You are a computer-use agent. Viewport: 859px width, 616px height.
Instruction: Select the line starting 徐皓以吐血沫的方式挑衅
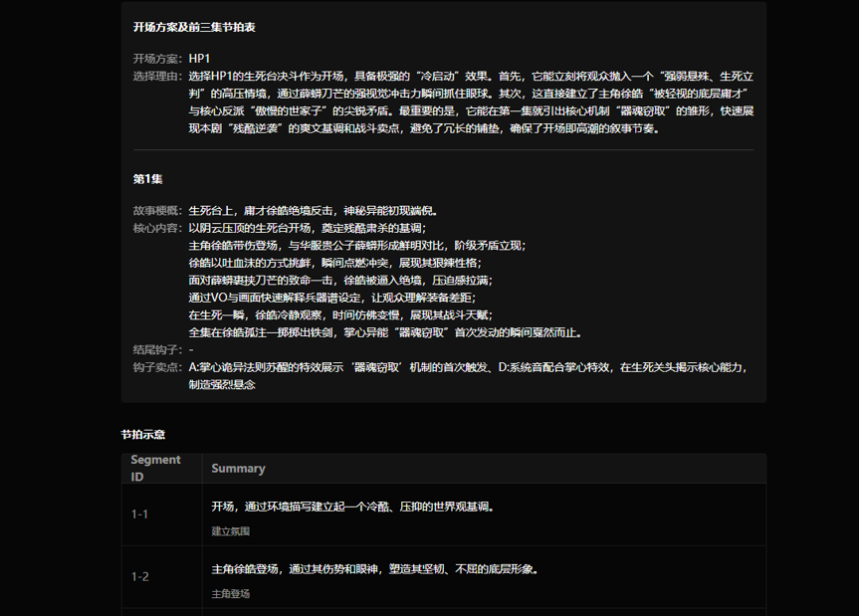[334, 264]
